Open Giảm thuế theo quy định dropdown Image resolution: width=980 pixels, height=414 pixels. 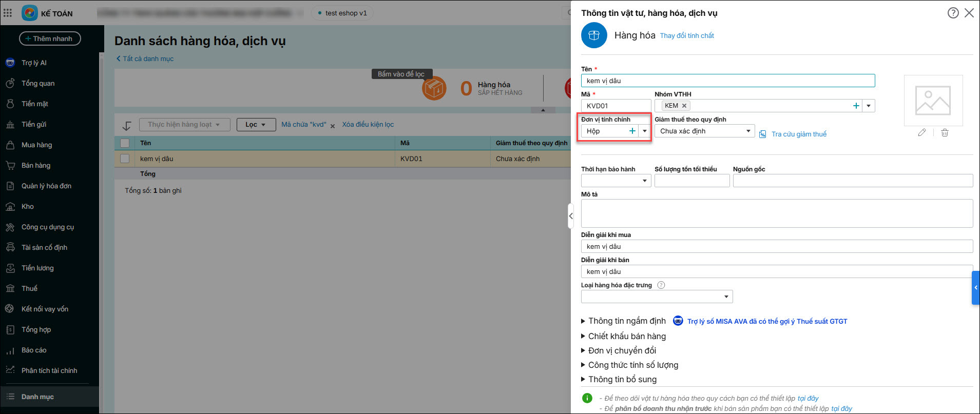[748, 131]
